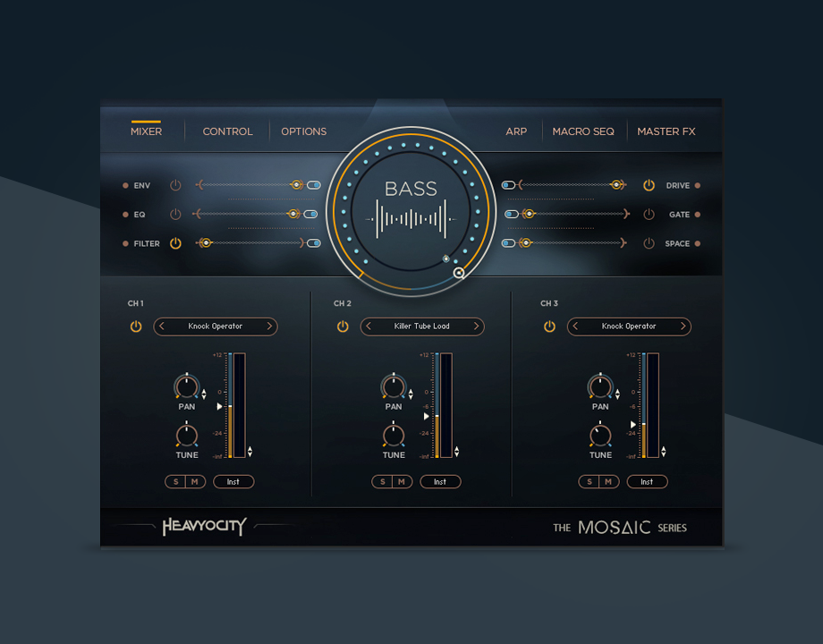
Task: Toggle the DRIVE power icon
Action: (x=649, y=185)
